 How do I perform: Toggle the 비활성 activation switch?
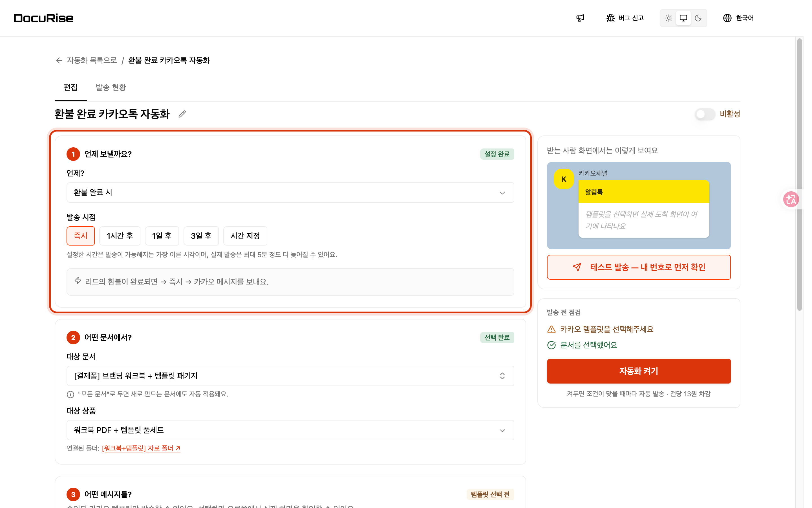(705, 114)
